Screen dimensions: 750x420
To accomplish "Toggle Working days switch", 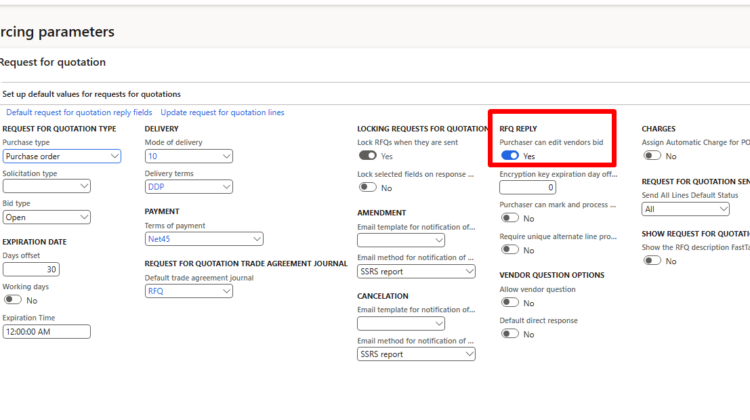I will click(13, 300).
